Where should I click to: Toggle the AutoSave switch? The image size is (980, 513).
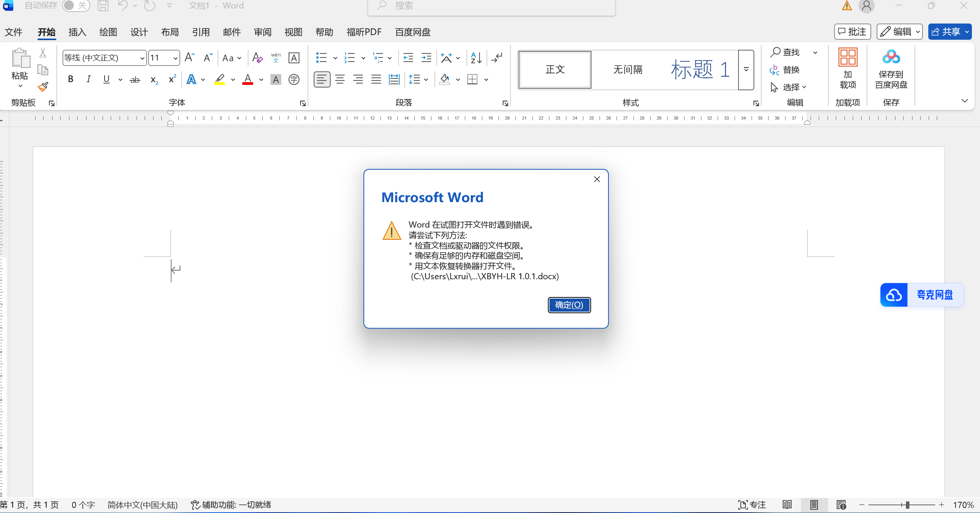tap(76, 5)
